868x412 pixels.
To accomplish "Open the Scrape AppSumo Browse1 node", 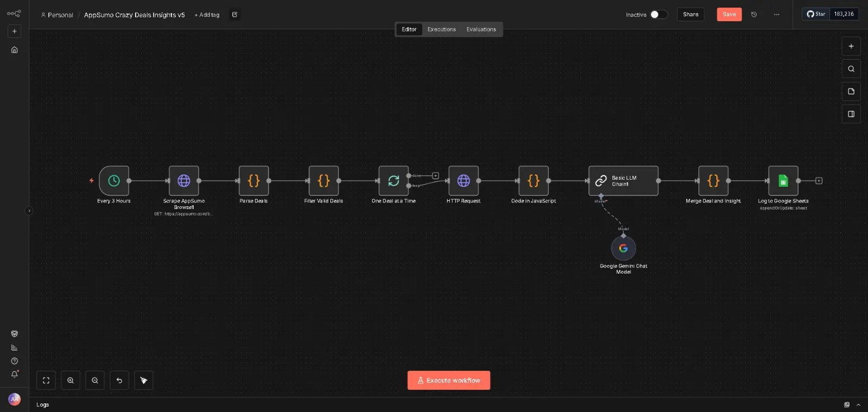I will 184,181.
